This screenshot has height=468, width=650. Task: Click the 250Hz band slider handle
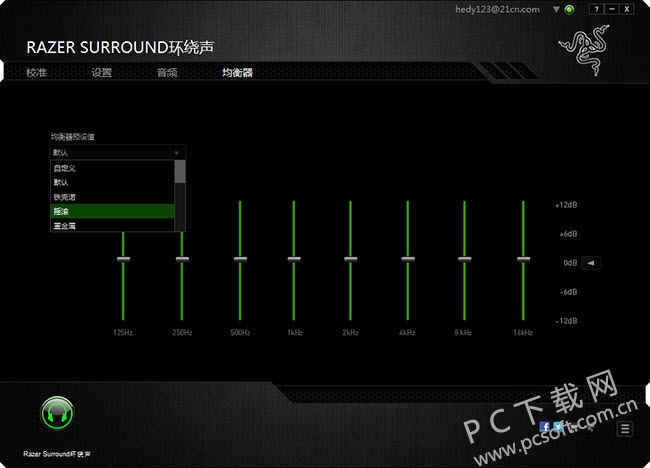[x=182, y=259]
